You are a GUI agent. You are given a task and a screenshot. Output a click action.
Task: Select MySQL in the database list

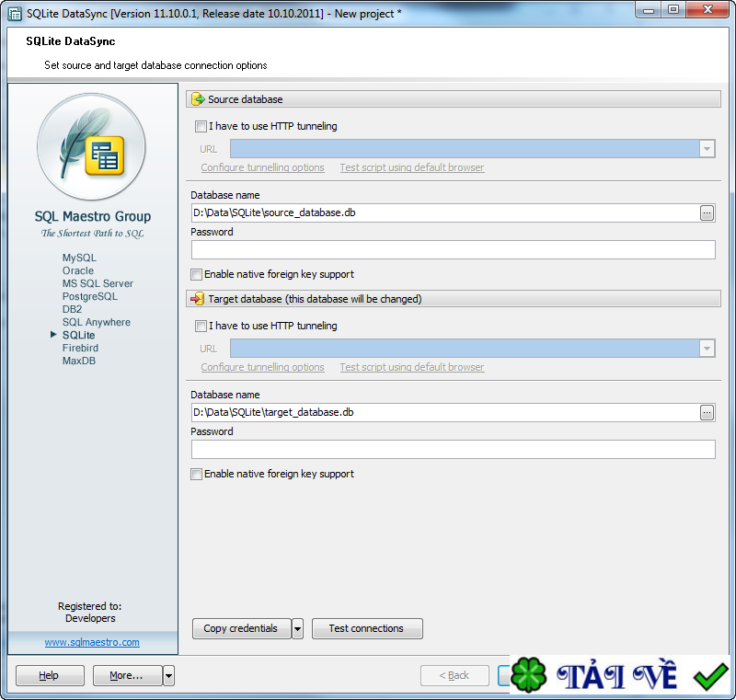[x=78, y=258]
